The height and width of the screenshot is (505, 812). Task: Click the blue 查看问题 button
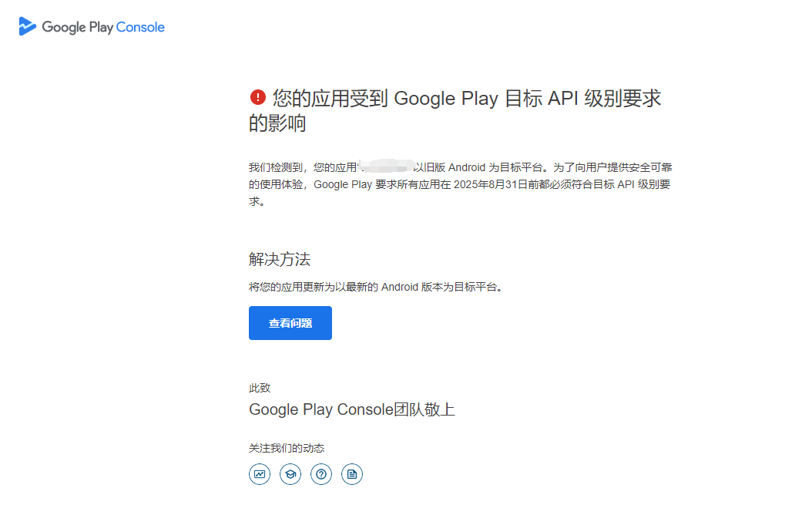(290, 323)
